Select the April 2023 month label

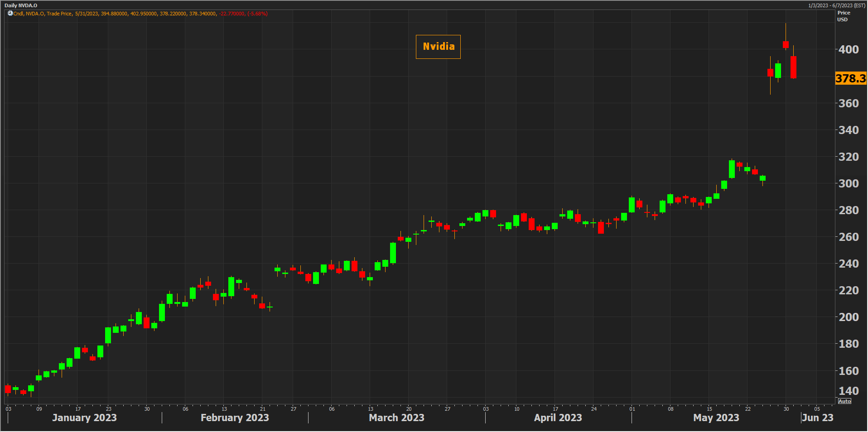pyautogui.click(x=558, y=418)
